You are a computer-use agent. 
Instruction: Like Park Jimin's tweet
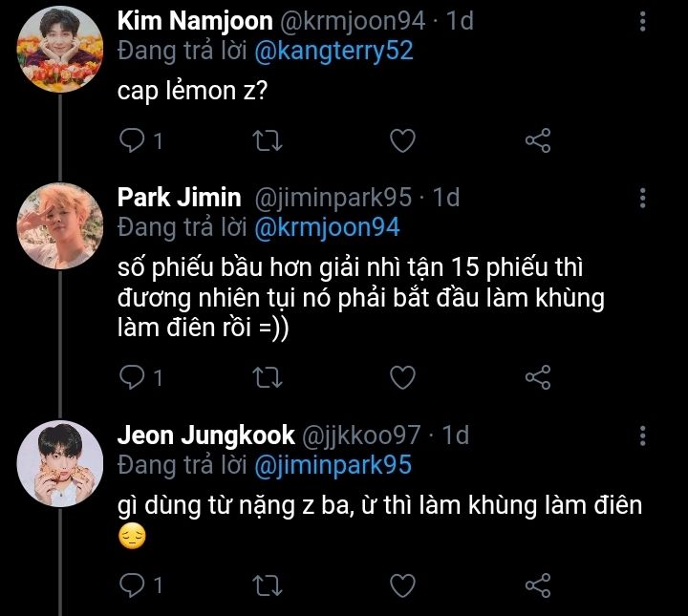coord(403,376)
